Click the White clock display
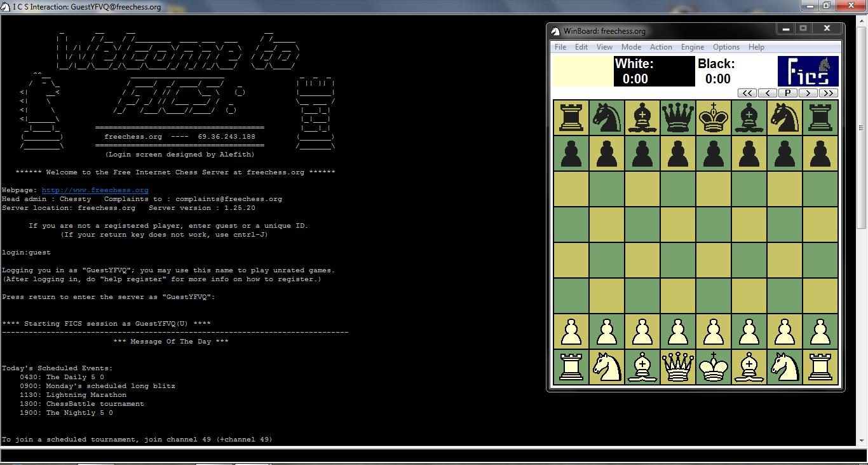This screenshot has height=465, width=868. coord(654,71)
